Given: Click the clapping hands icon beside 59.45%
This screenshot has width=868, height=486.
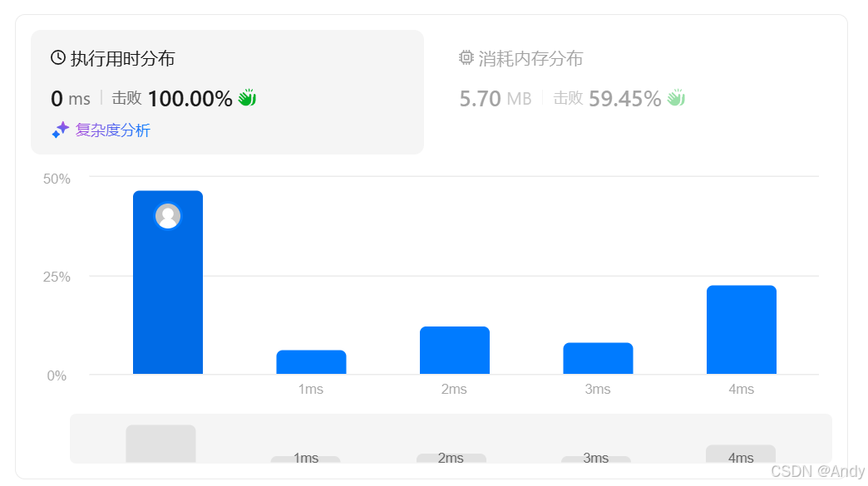Looking at the screenshot, I should point(676,98).
